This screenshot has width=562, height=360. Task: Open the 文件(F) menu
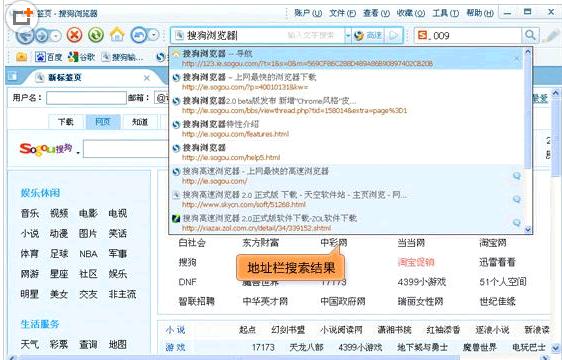click(x=342, y=13)
